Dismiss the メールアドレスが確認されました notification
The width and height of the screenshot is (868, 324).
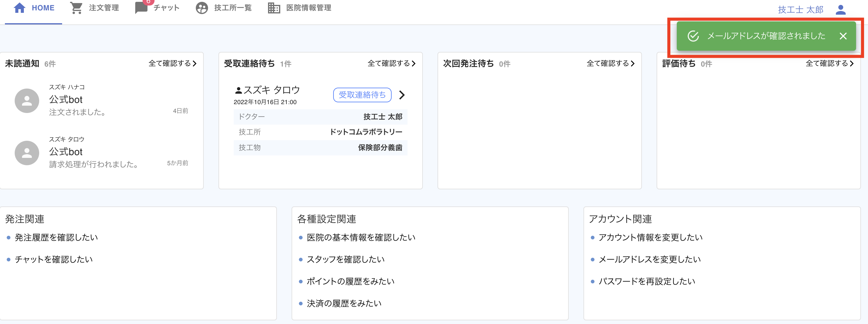[843, 36]
